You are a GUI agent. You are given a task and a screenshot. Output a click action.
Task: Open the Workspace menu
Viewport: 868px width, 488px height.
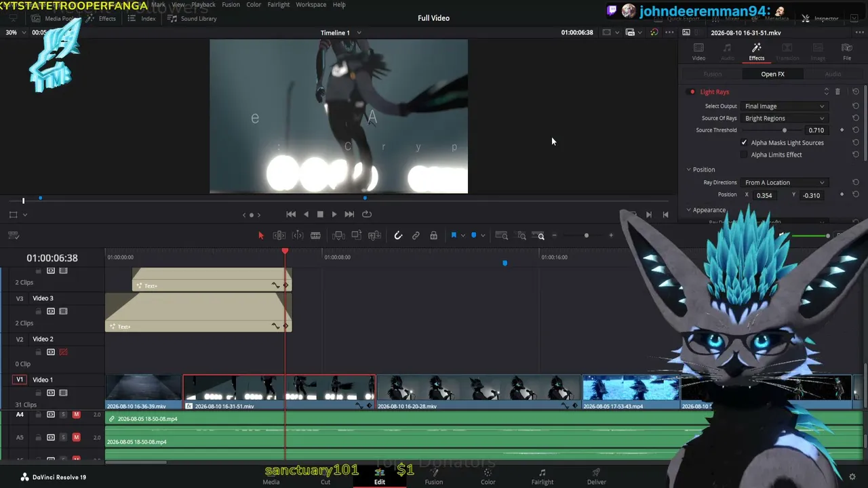click(x=311, y=5)
